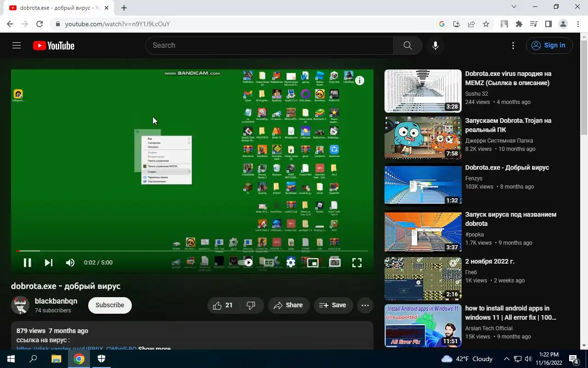Switch to miniplayer mode

tap(313, 263)
